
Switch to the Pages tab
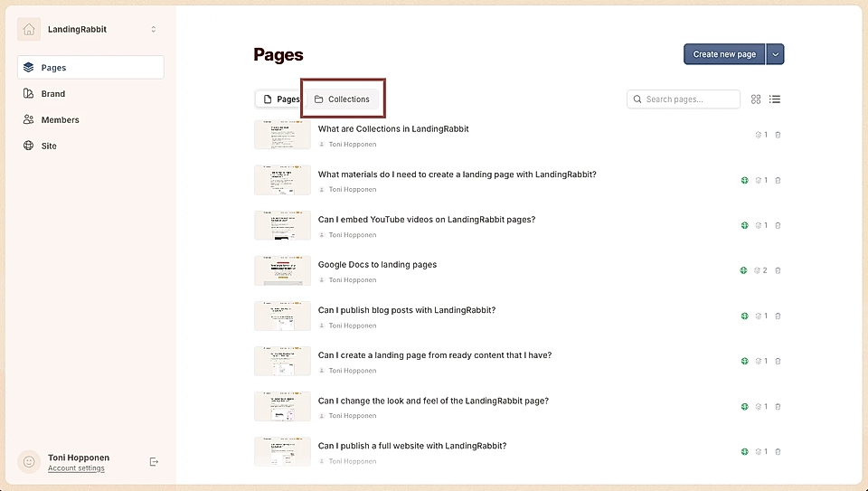tap(281, 99)
